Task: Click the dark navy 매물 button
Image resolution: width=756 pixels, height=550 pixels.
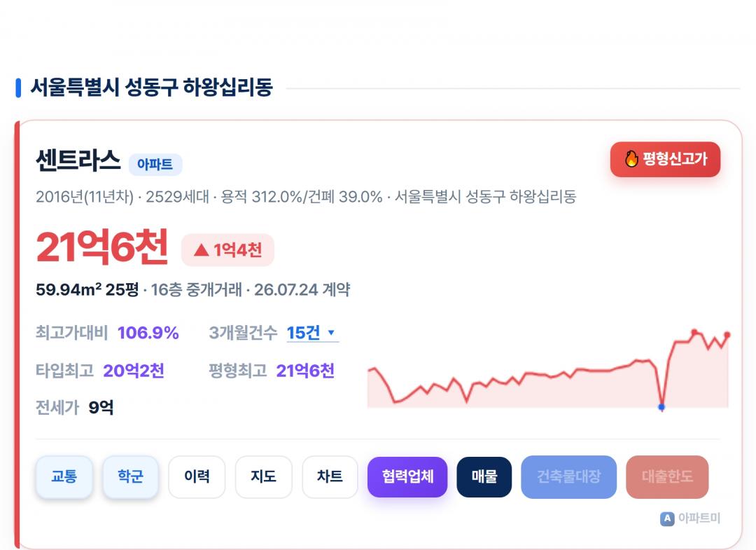Action: (484, 476)
